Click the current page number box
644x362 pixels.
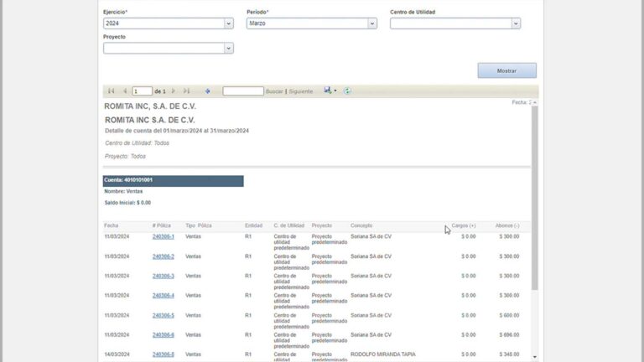point(142,90)
